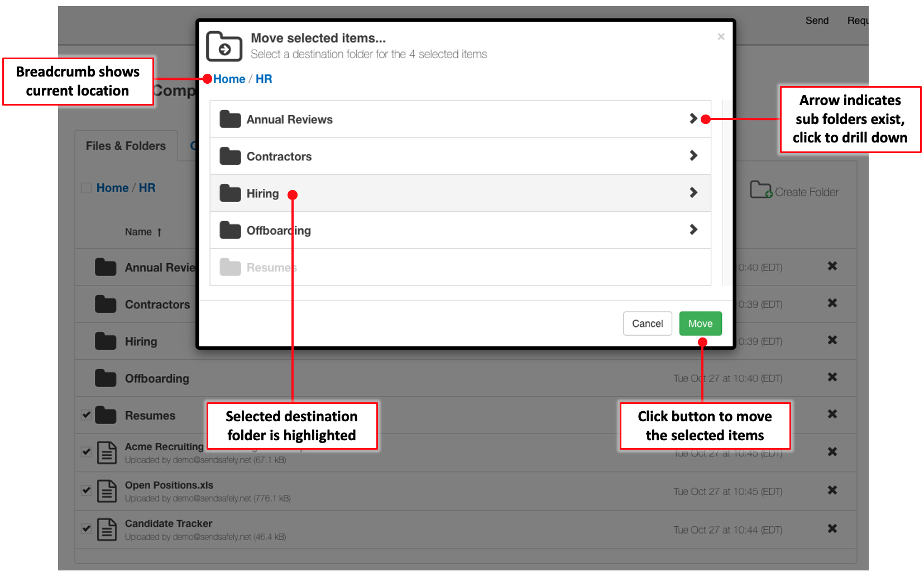Click the folder icon beside Annual Reviews in dialog
924x576 pixels.
[229, 118]
